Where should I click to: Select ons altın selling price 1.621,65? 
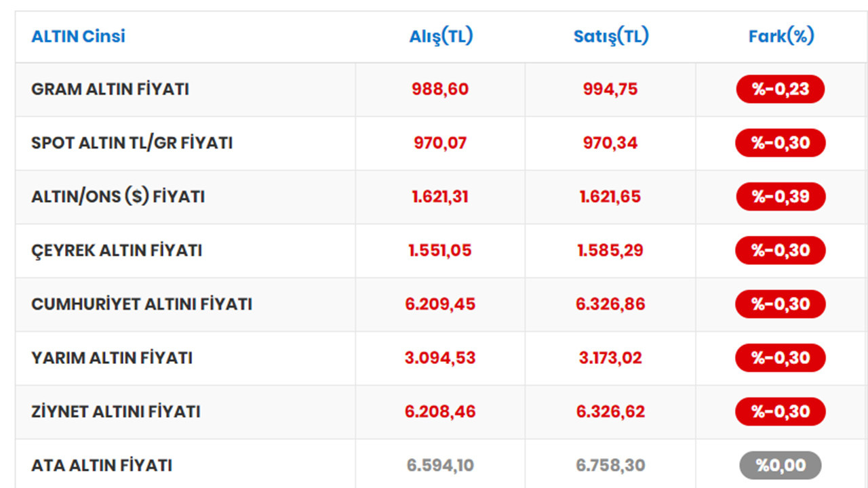(x=610, y=197)
